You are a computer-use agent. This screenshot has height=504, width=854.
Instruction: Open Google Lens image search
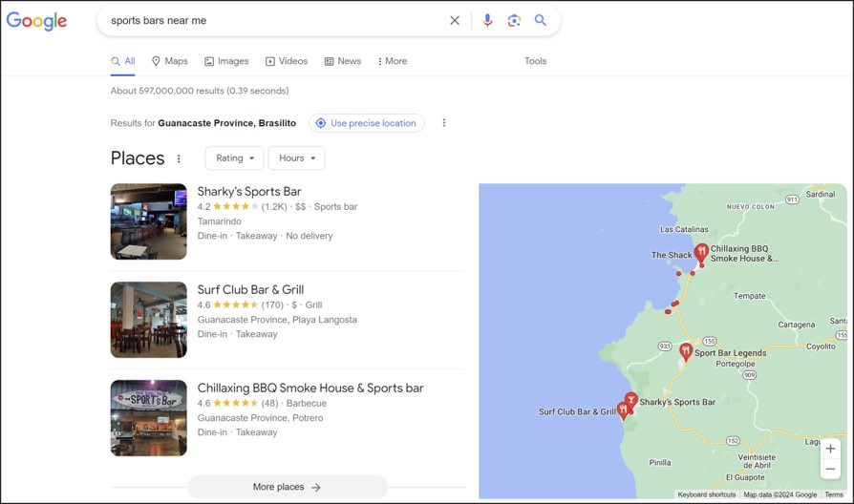pyautogui.click(x=514, y=20)
